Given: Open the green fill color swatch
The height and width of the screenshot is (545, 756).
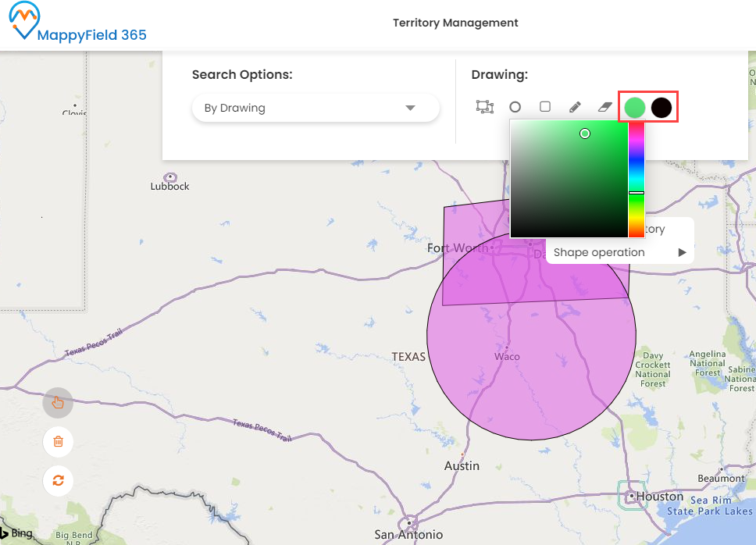Looking at the screenshot, I should point(634,108).
